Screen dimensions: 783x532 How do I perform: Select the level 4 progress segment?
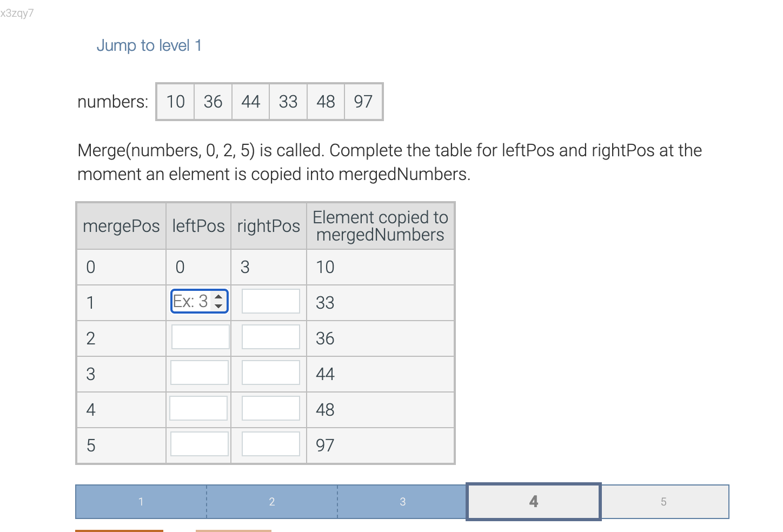(533, 501)
